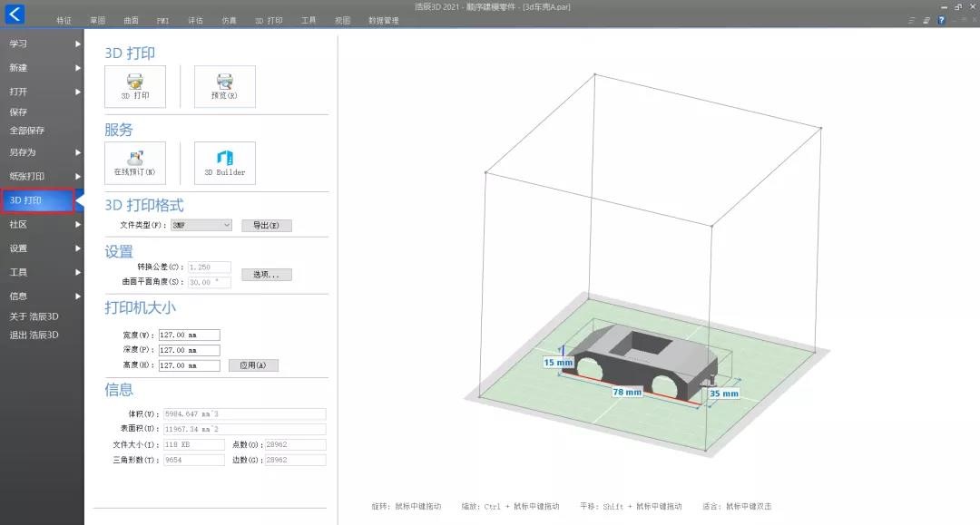Click the 三角形数 value 9654

(x=194, y=460)
